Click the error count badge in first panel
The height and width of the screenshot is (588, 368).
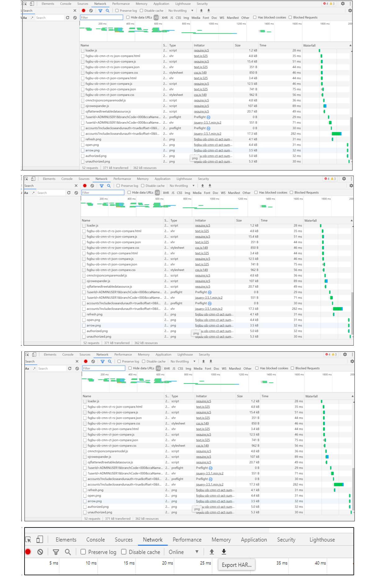[x=326, y=4]
